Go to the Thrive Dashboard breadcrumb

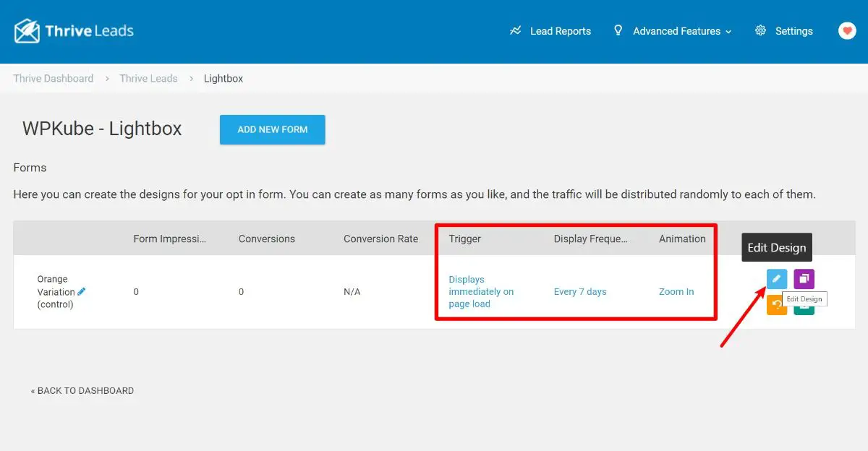tap(54, 78)
